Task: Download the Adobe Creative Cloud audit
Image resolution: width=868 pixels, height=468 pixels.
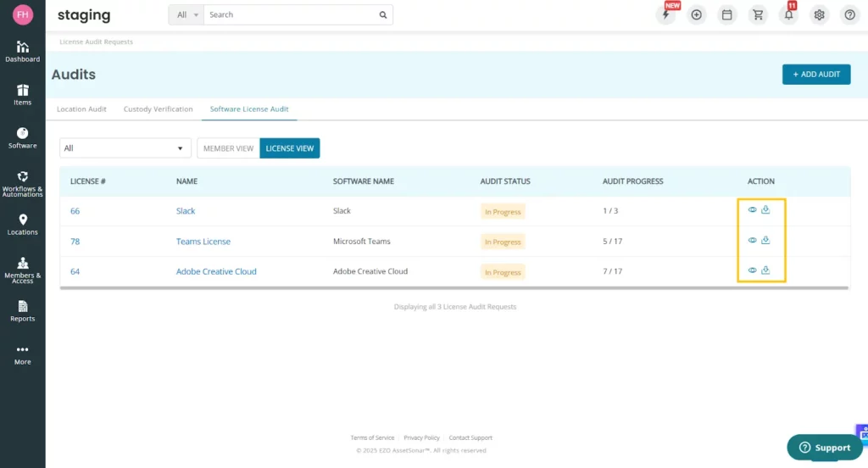Action: click(x=765, y=270)
